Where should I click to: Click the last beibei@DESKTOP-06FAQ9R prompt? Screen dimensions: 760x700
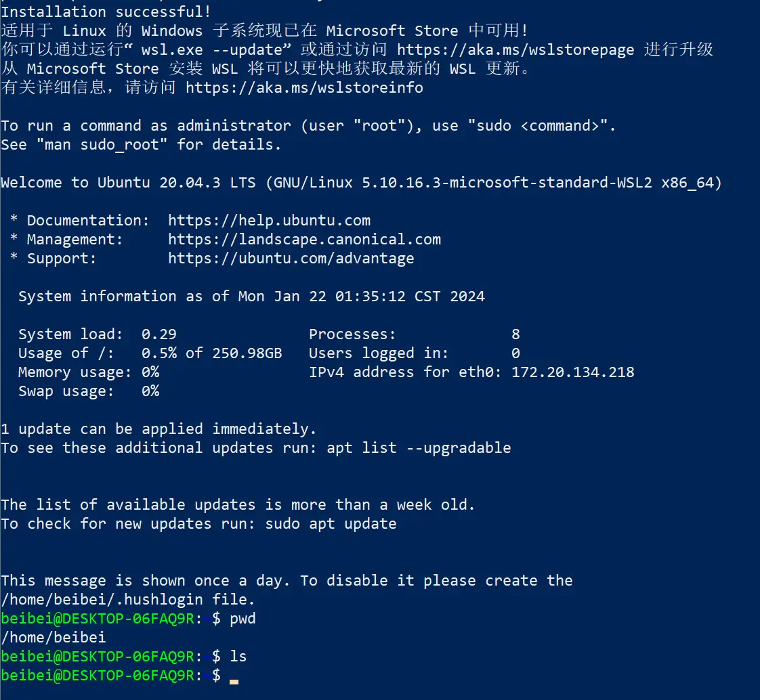click(x=110, y=676)
